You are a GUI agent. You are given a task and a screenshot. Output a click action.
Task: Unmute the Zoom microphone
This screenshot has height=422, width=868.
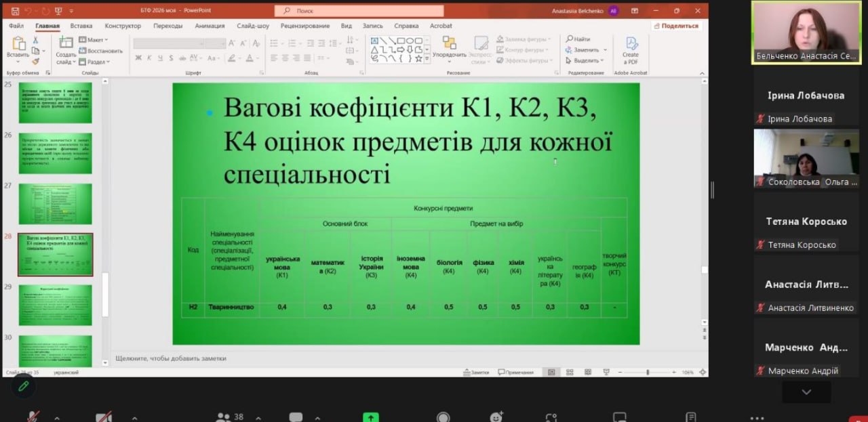(x=32, y=417)
